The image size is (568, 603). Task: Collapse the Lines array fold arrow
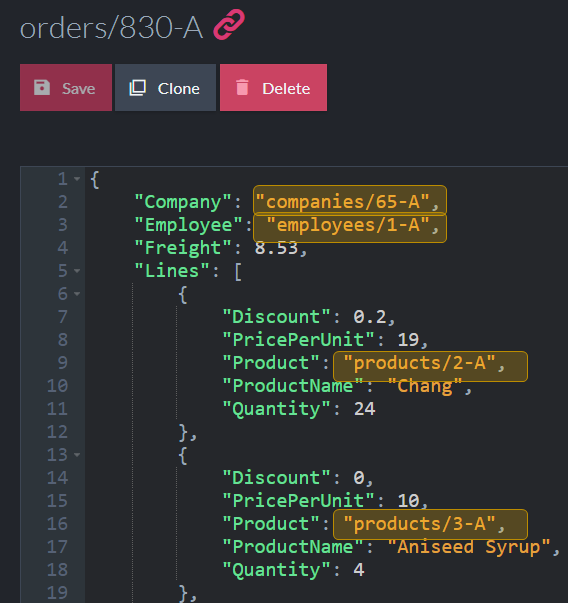(x=77, y=271)
